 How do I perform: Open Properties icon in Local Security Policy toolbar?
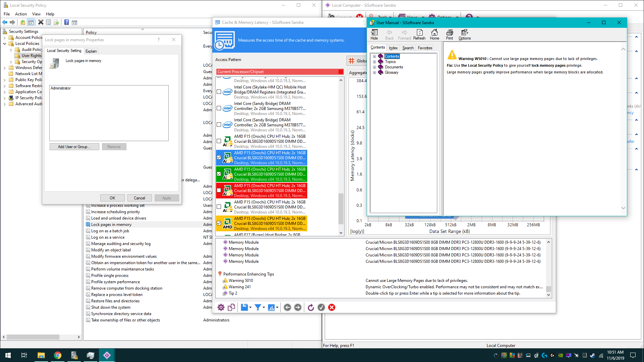[49, 22]
